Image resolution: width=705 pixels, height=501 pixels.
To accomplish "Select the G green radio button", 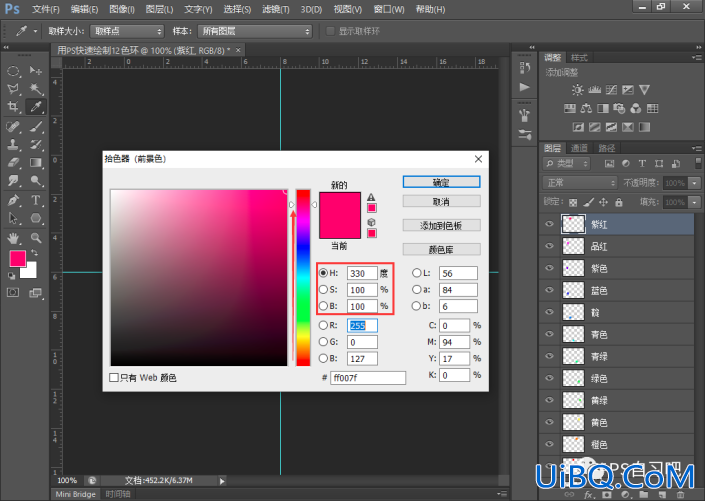I will 323,342.
